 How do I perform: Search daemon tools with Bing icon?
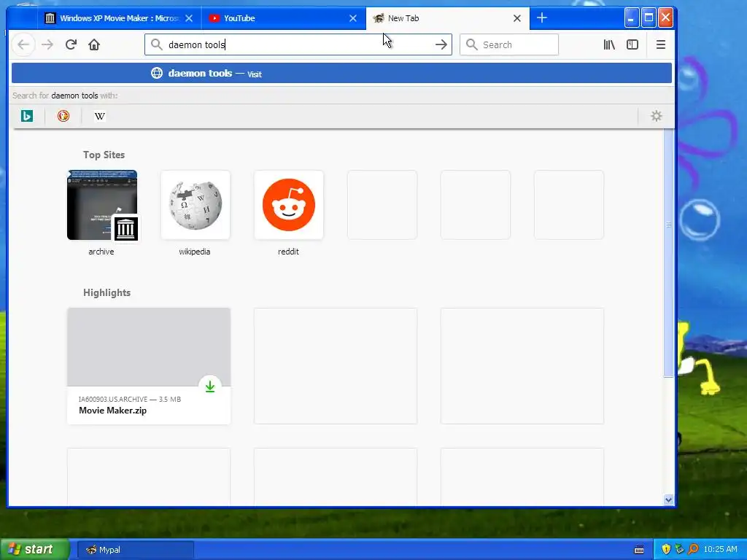click(x=27, y=116)
